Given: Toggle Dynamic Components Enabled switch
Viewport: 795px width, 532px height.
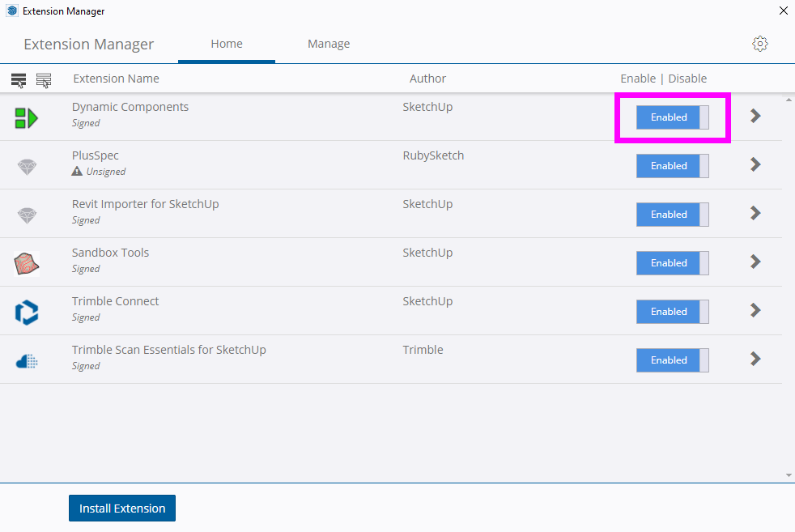Looking at the screenshot, I should point(672,117).
